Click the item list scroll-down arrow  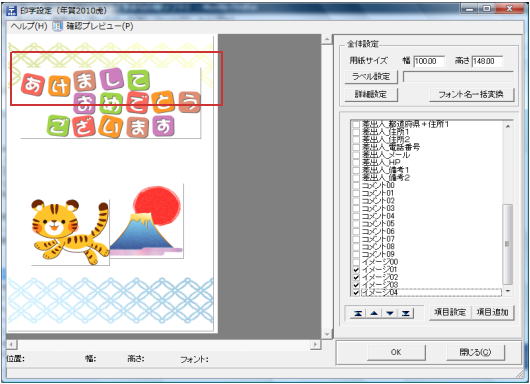pyautogui.click(x=508, y=291)
